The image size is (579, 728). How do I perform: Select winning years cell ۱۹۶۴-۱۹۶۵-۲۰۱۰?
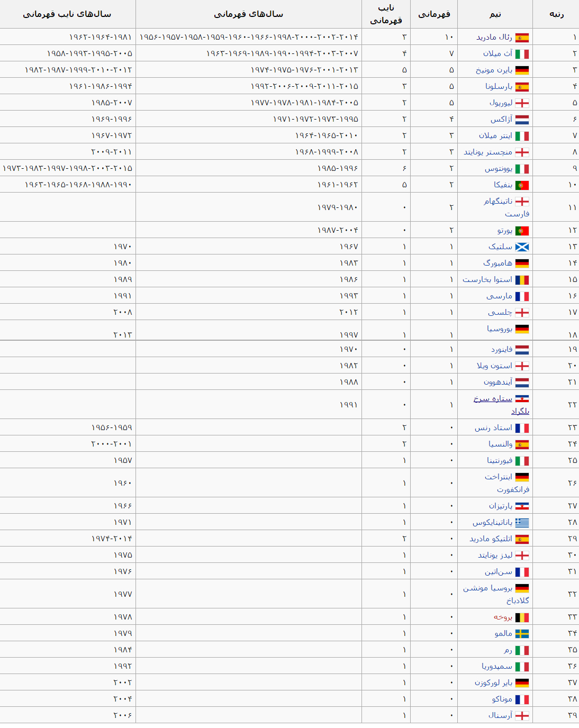[x=249, y=135]
